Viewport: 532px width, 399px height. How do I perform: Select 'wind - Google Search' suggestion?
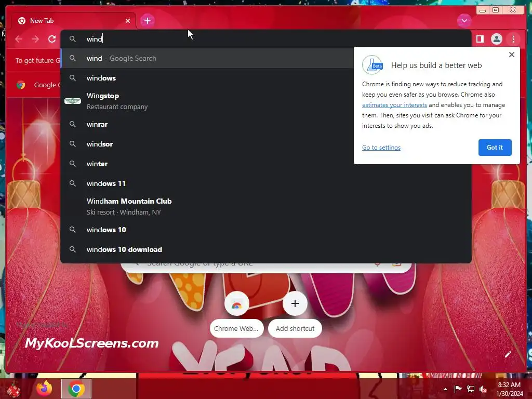(207, 58)
